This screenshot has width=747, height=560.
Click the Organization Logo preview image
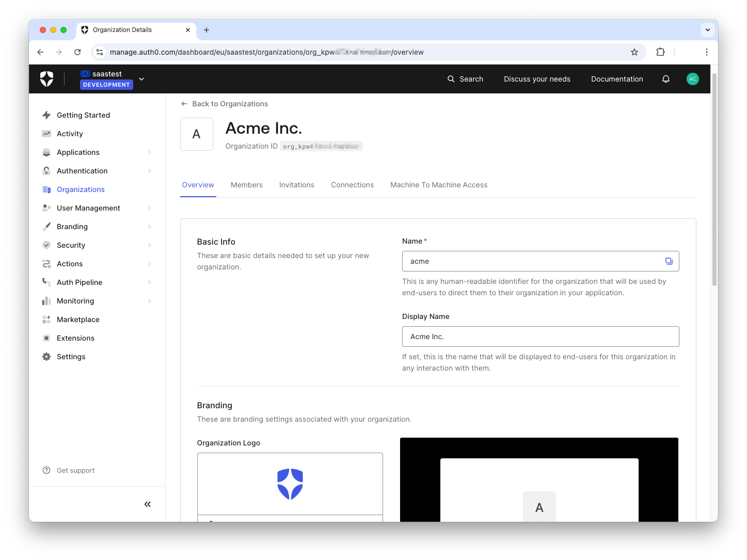click(290, 484)
